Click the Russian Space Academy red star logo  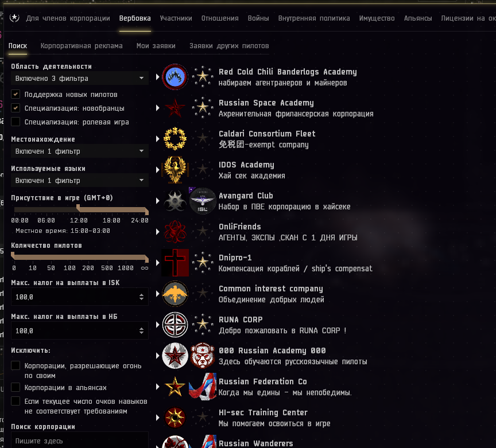[175, 108]
